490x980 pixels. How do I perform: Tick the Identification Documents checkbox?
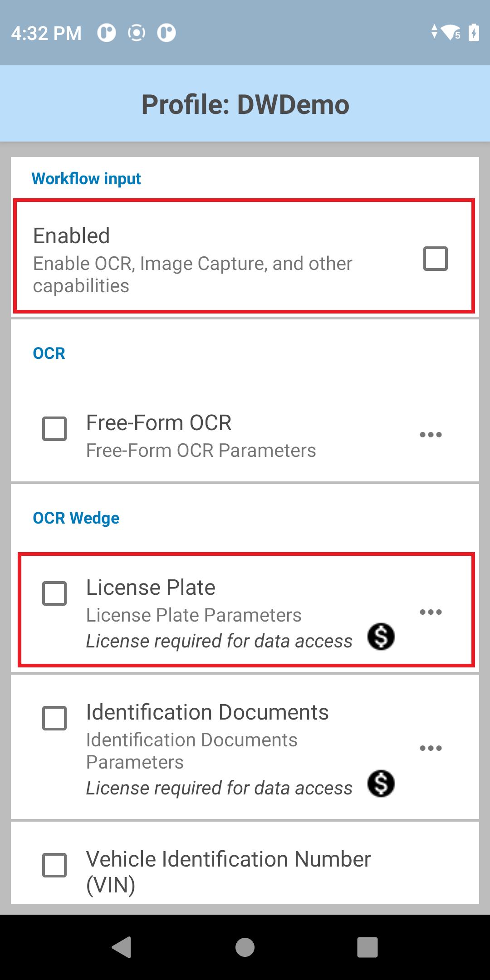[x=54, y=718]
